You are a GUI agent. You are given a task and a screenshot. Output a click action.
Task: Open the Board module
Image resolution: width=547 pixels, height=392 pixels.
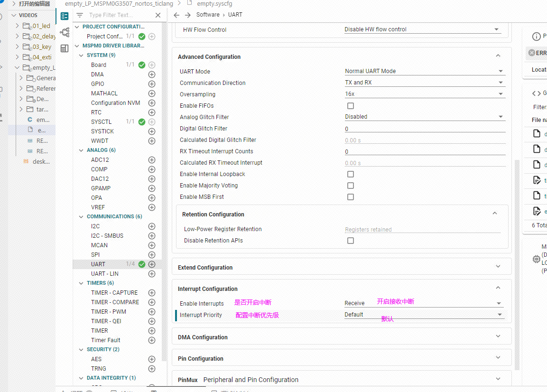[x=98, y=65]
